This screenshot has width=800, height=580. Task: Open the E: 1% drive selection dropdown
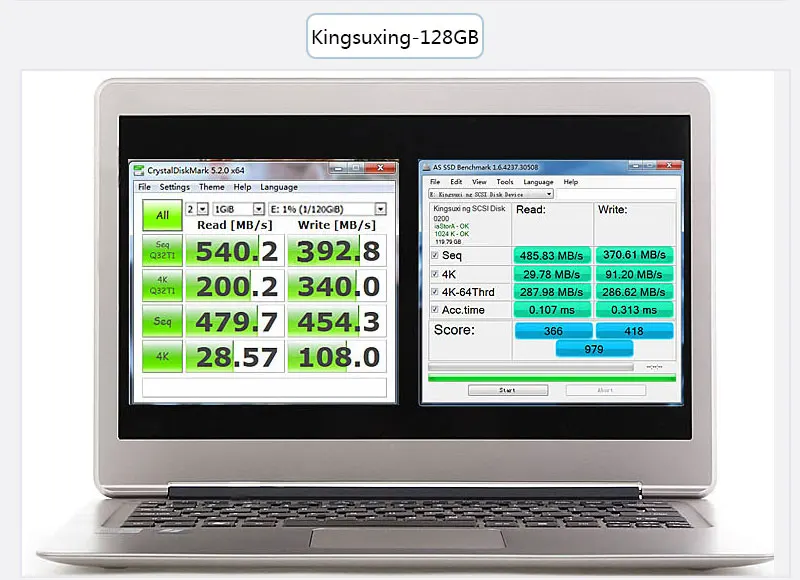click(328, 209)
